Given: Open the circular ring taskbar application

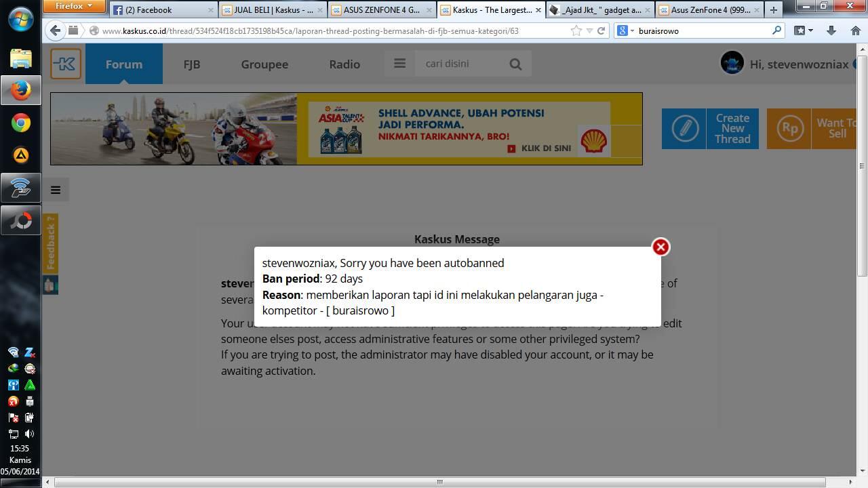Looking at the screenshot, I should 20,220.
